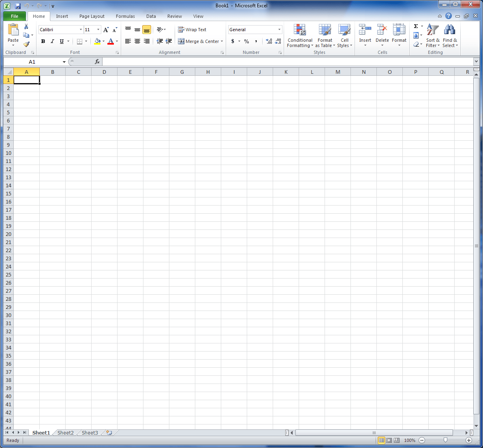
Task: Cut selection with scissors icon
Action: (x=26, y=27)
